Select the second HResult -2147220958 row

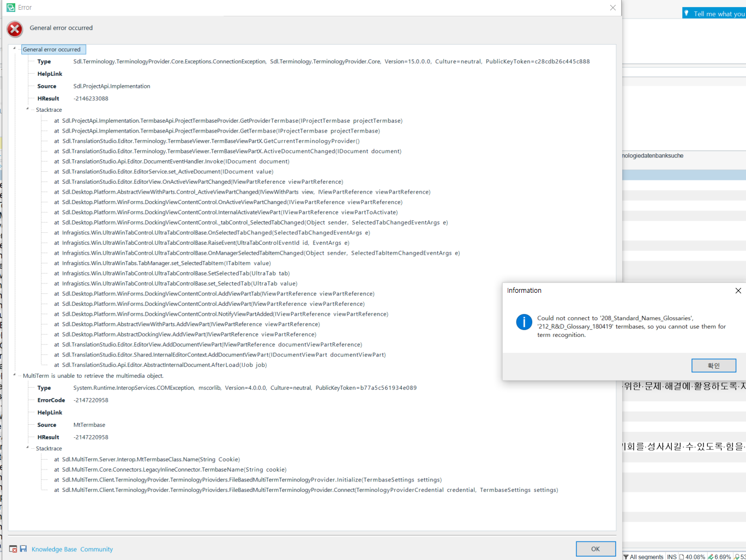point(73,437)
